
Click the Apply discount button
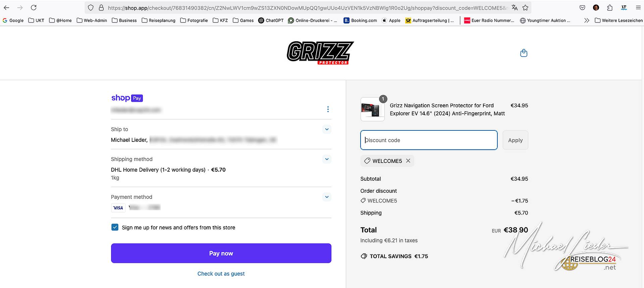coord(515,140)
